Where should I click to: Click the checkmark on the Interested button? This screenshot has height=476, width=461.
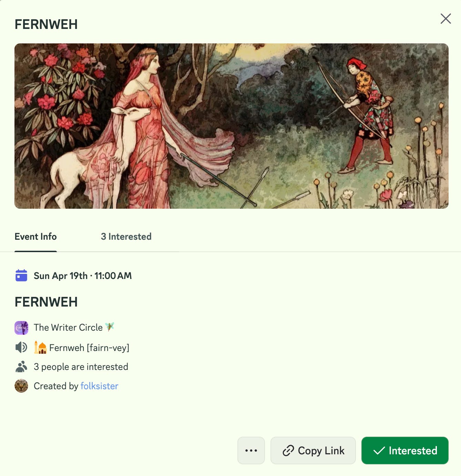[x=379, y=451]
